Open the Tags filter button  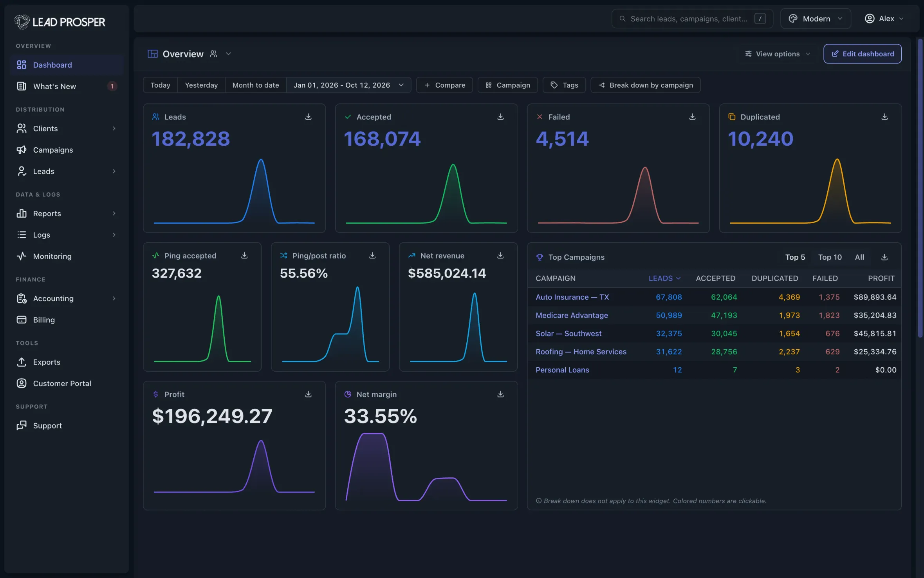tap(564, 85)
